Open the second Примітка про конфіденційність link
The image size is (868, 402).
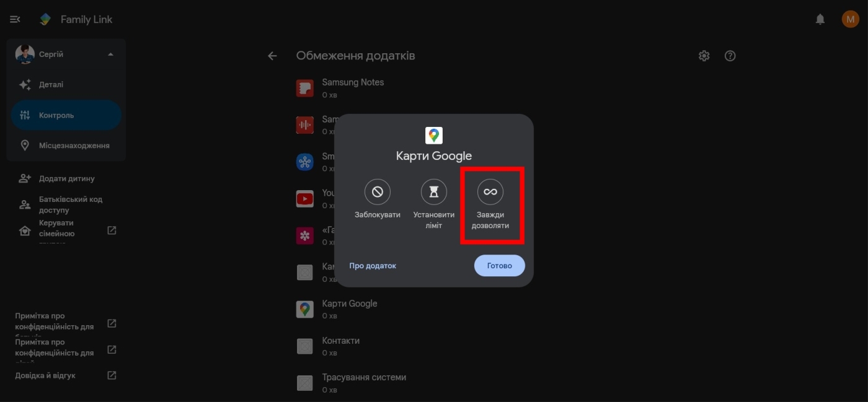point(55,351)
